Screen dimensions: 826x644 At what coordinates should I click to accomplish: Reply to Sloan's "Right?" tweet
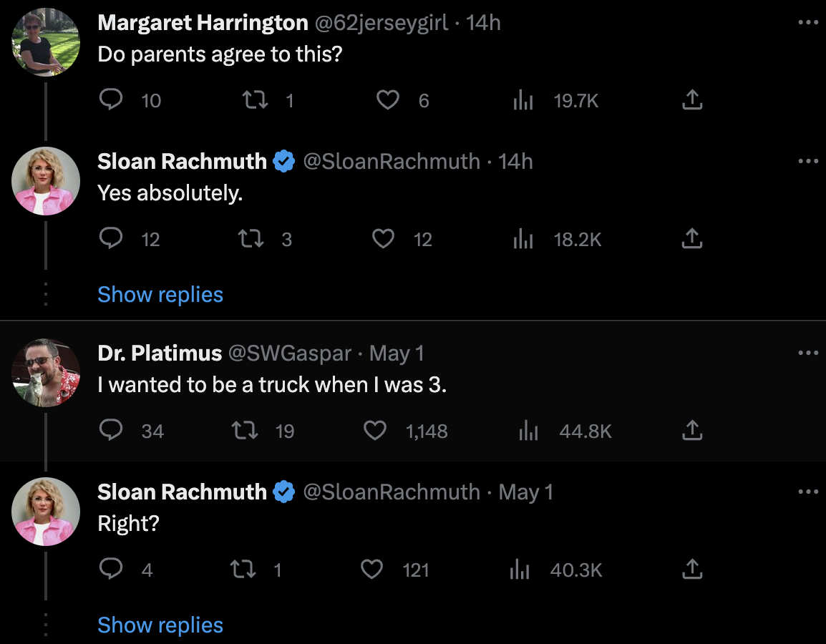tap(110, 570)
